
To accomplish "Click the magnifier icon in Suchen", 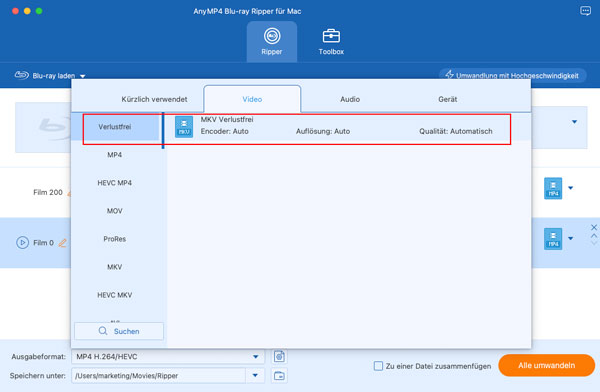I will pos(103,331).
